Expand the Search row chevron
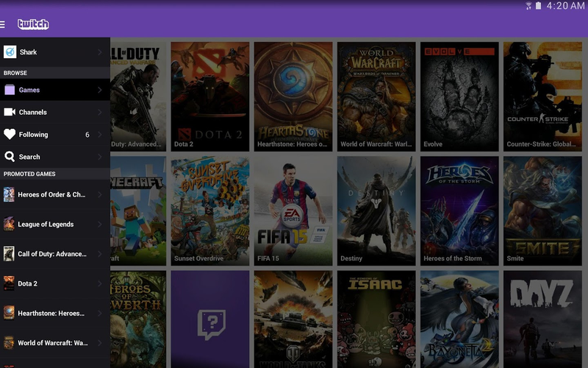The height and width of the screenshot is (368, 588). pyautogui.click(x=100, y=157)
